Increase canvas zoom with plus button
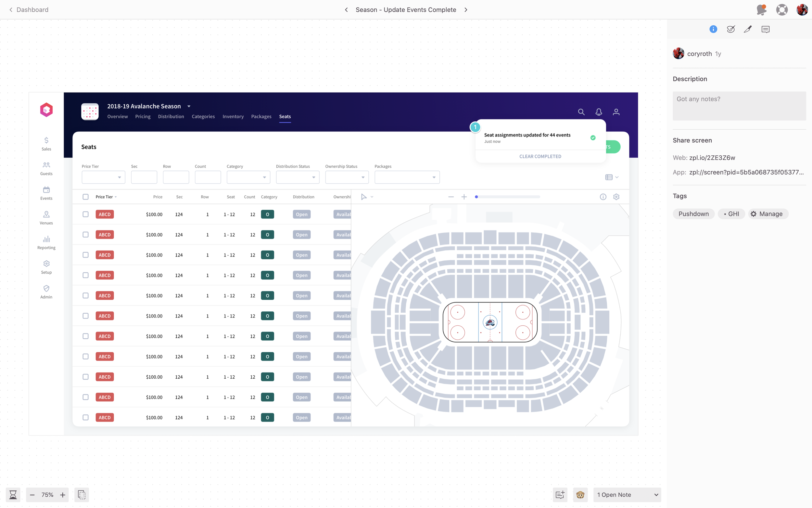This screenshot has width=812, height=508. click(x=63, y=495)
